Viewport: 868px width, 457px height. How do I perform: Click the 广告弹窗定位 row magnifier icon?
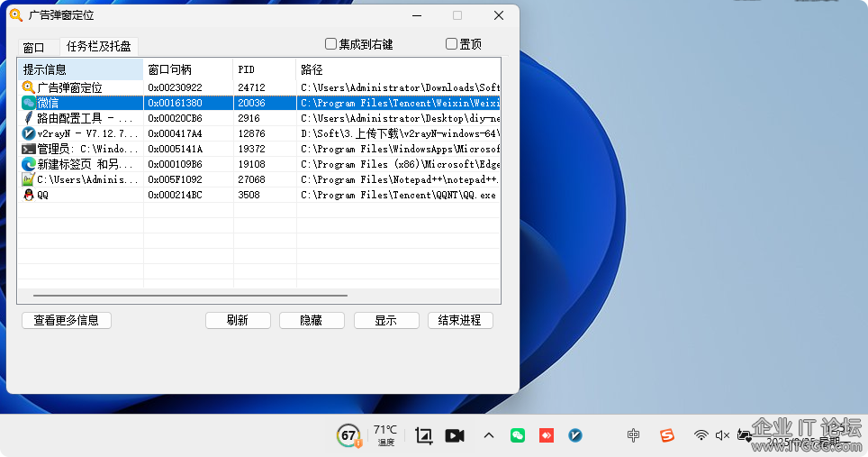(28, 87)
